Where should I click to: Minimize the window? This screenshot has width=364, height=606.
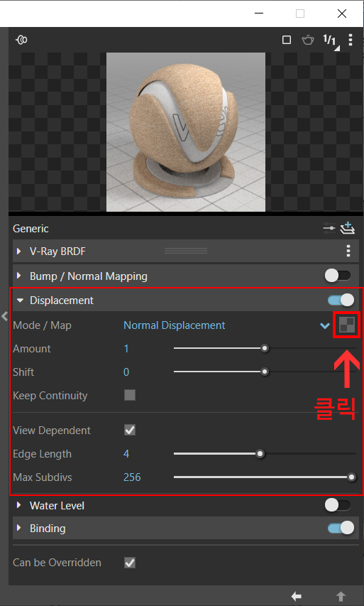coord(259,13)
